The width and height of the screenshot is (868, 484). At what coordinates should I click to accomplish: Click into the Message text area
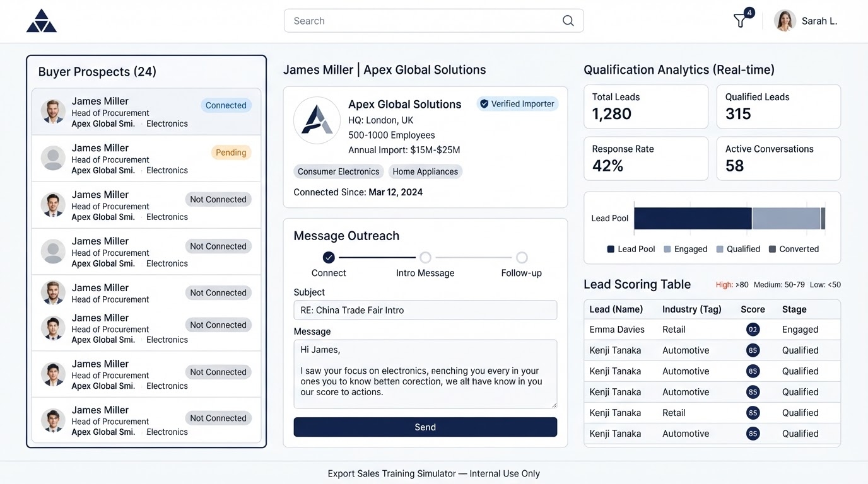[425, 374]
